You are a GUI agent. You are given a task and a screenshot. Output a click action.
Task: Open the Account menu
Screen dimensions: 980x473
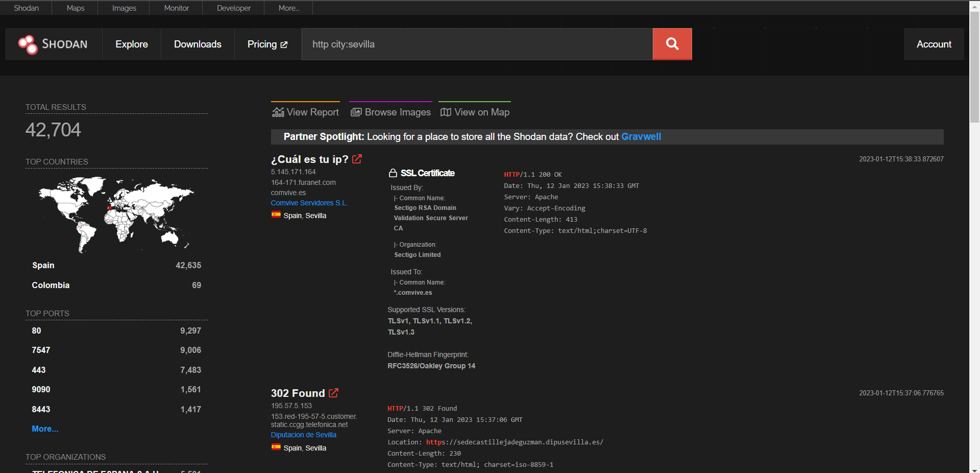coord(934,44)
